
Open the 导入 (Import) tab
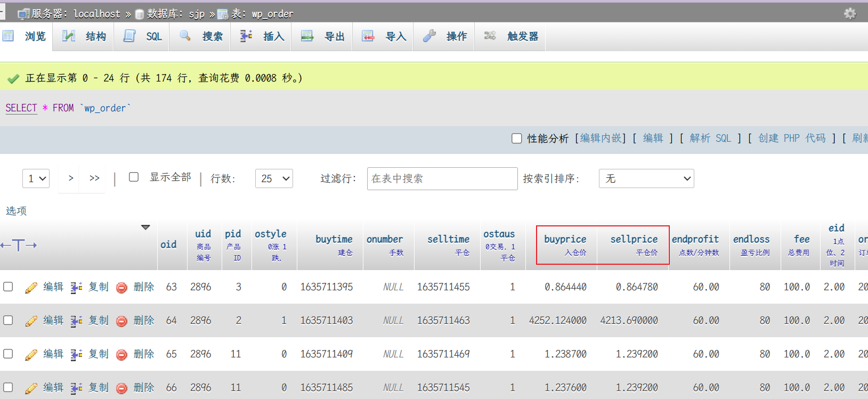tap(384, 36)
